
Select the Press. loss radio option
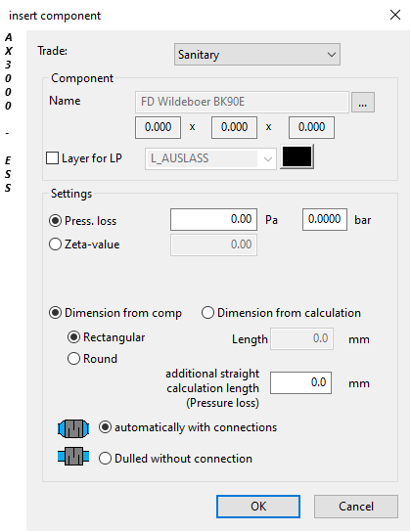pos(56,221)
